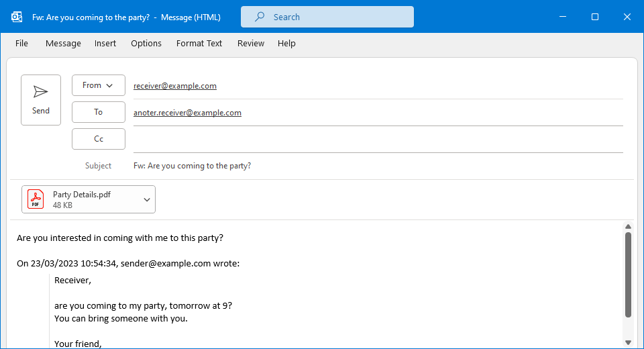Click the scroll down arrow in message body

[x=628, y=342]
